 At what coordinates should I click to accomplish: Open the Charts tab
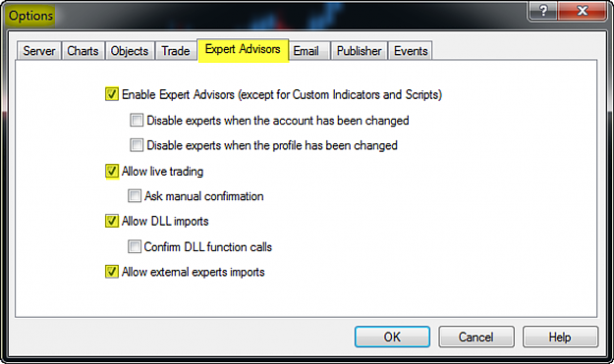pyautogui.click(x=84, y=51)
